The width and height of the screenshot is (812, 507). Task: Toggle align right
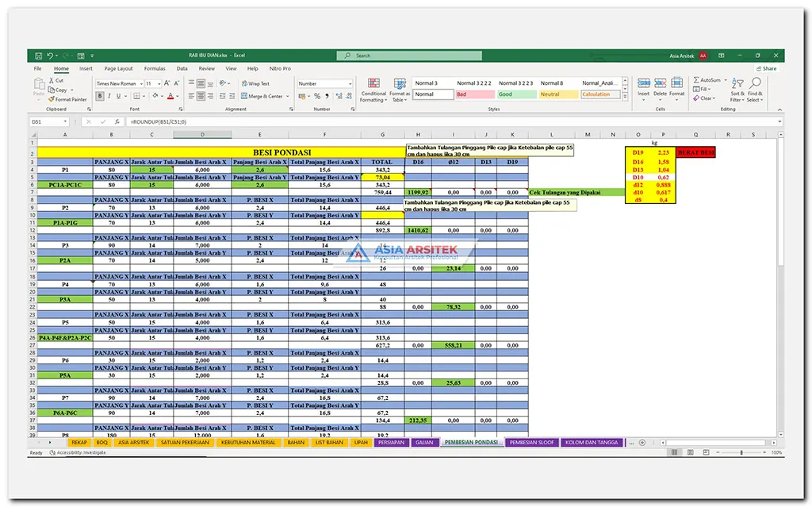click(x=210, y=96)
